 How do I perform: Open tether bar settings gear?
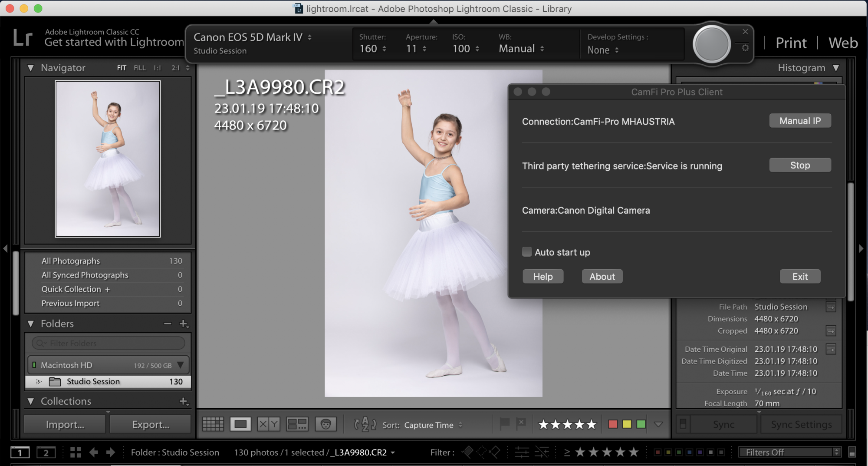click(x=745, y=48)
